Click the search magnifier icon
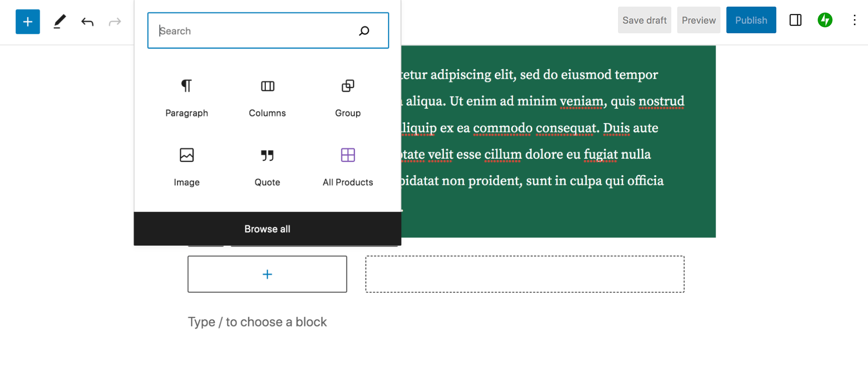 (x=364, y=30)
